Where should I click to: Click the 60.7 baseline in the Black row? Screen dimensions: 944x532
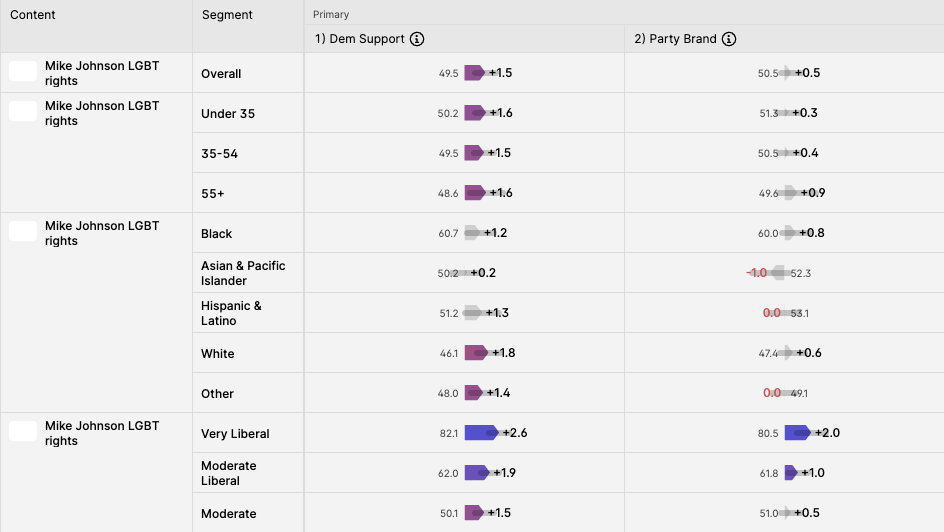click(448, 234)
